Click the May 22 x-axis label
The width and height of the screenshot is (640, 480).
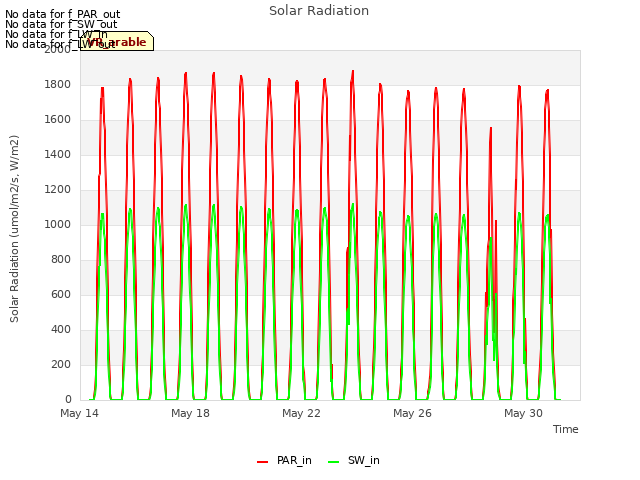pos(301,413)
